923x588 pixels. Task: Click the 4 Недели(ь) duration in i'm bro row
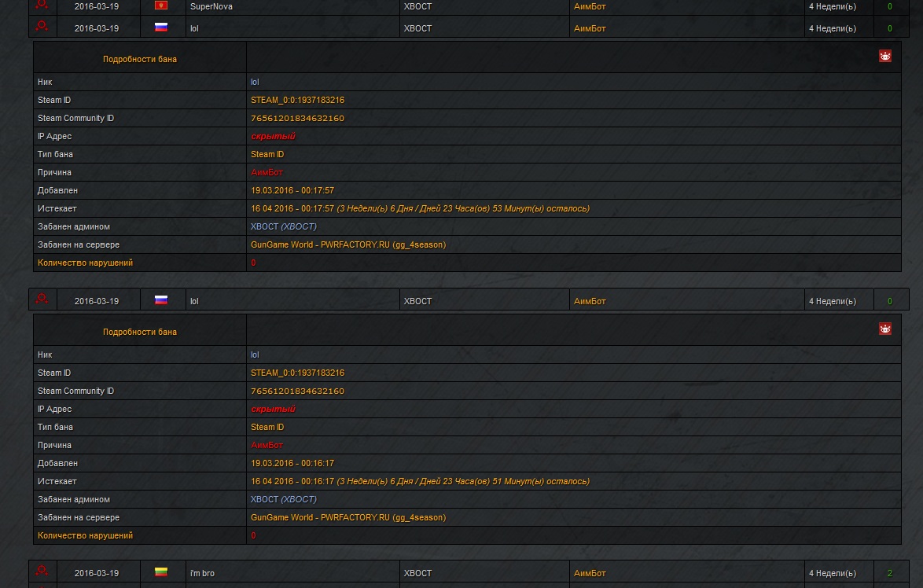coord(832,574)
